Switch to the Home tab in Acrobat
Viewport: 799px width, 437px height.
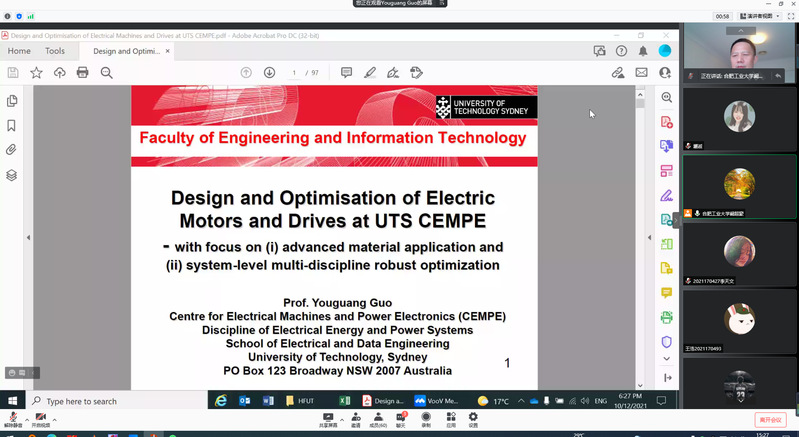(19, 51)
